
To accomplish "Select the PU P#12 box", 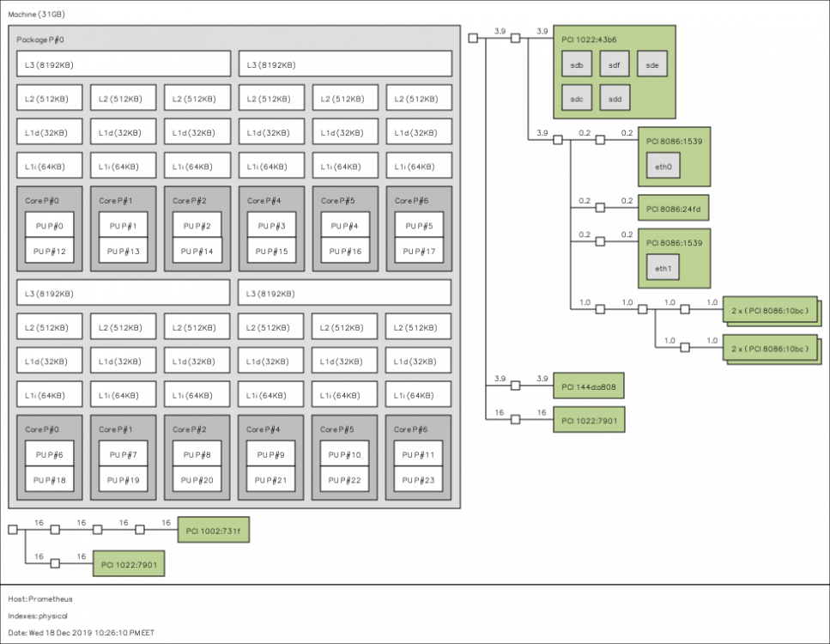I will tap(49, 251).
